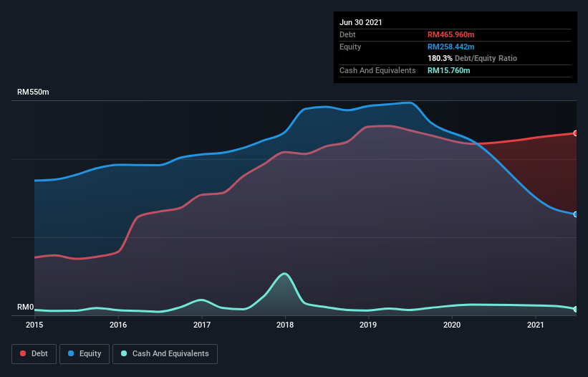
Task: Click the Debt label in tooltip
Action: pyautogui.click(x=347, y=34)
